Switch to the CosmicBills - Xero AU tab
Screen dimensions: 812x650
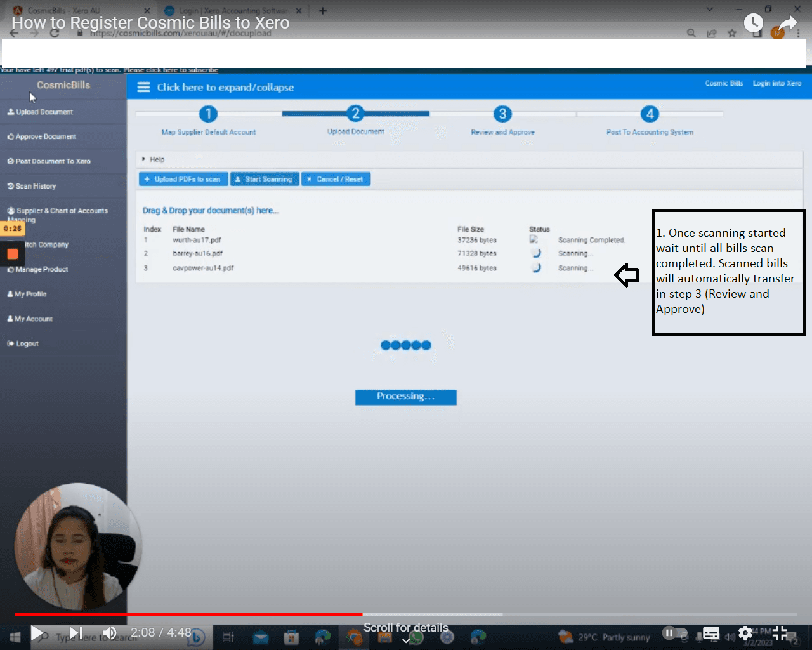81,10
